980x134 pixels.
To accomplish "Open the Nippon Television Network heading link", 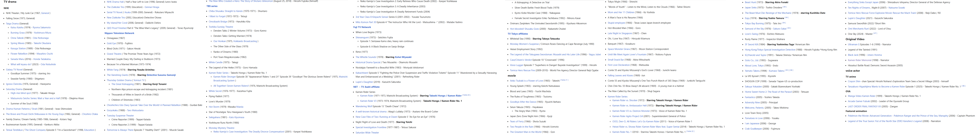I will (x=120, y=33).
